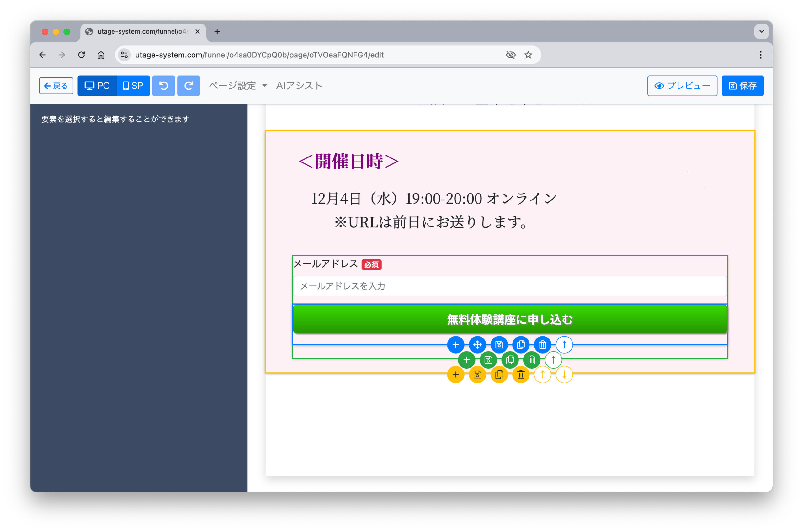This screenshot has width=803, height=532.
Task: Switch to PC view mode
Action: point(97,86)
